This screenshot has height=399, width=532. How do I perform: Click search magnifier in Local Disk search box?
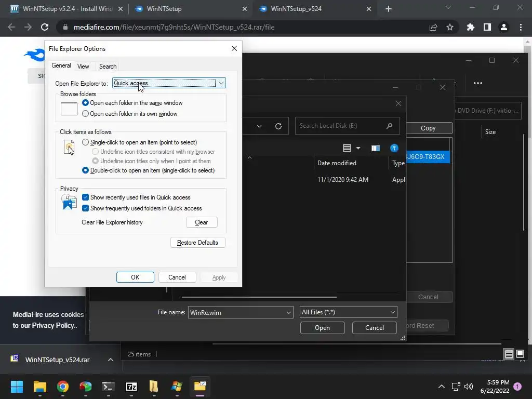click(x=390, y=126)
